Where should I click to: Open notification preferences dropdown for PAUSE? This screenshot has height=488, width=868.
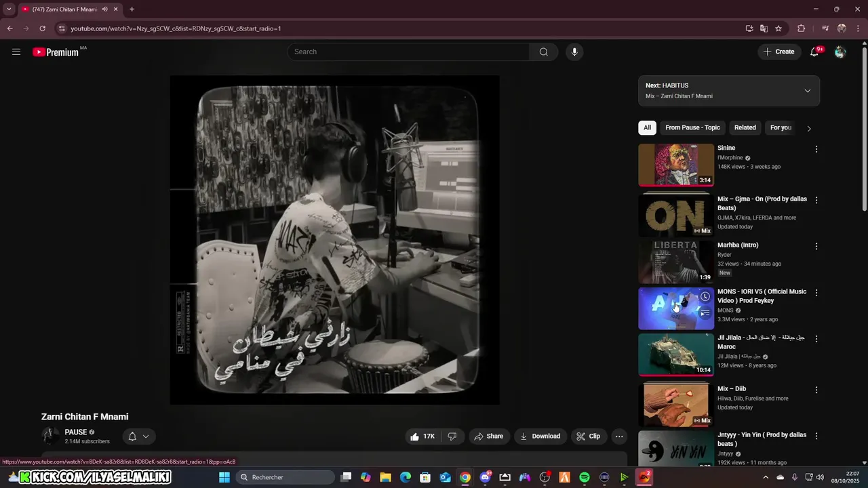click(x=139, y=436)
